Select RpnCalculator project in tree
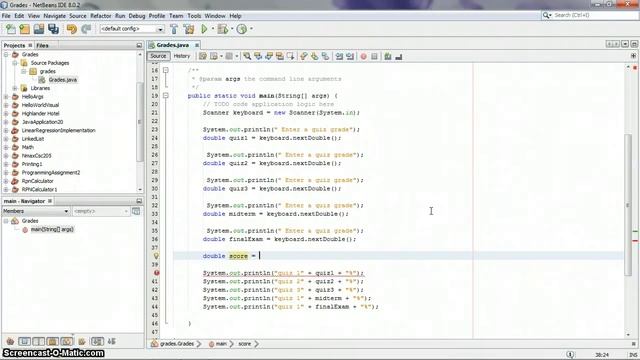Image resolution: width=640 pixels, height=360 pixels. click(x=38, y=181)
